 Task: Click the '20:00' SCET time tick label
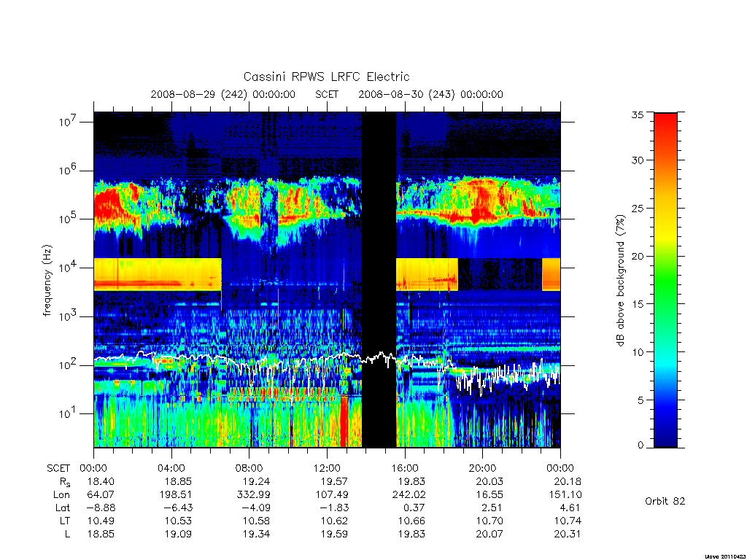(483, 469)
